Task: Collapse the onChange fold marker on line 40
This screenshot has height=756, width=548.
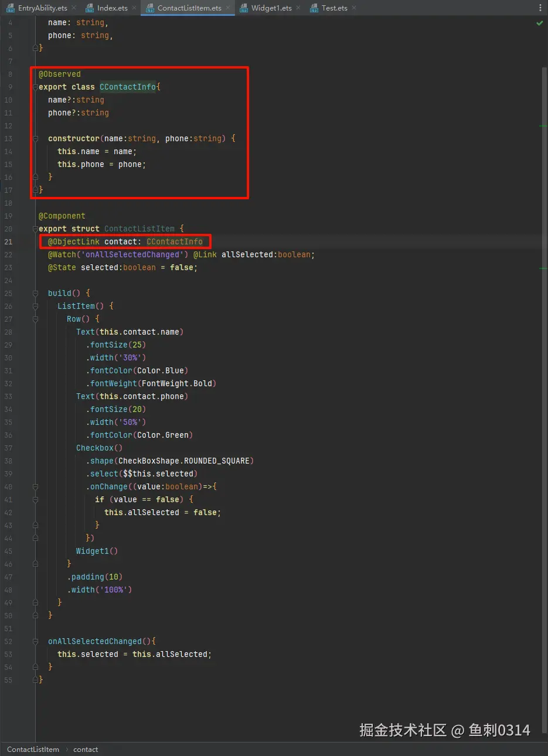Action: pyautogui.click(x=35, y=486)
